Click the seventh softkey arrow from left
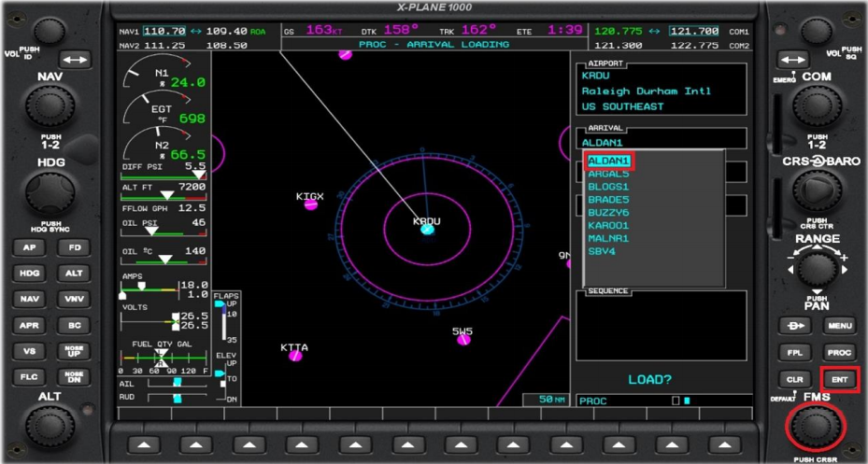This screenshot has height=464, width=868. pos(461,444)
